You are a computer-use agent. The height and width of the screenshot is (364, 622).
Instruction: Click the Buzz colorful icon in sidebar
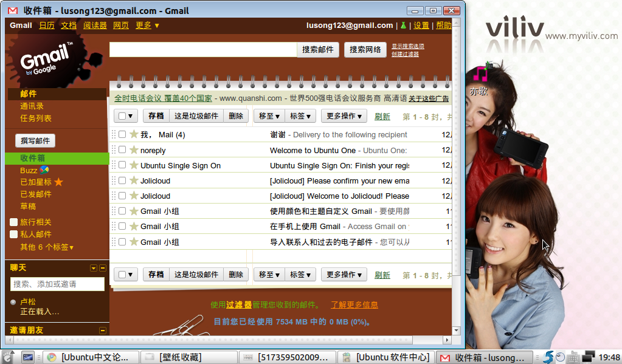(44, 170)
